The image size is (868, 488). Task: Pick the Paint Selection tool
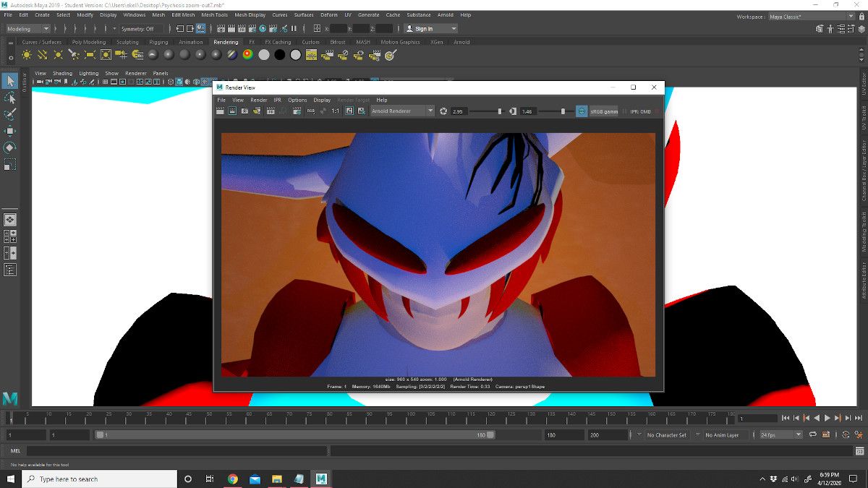click(x=10, y=114)
